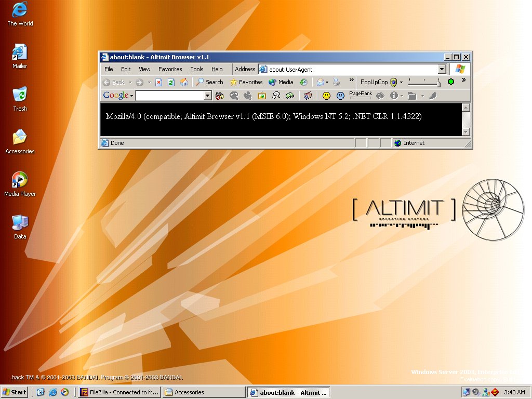532x399 pixels.
Task: Click the History toolbar icon
Action: (x=303, y=82)
